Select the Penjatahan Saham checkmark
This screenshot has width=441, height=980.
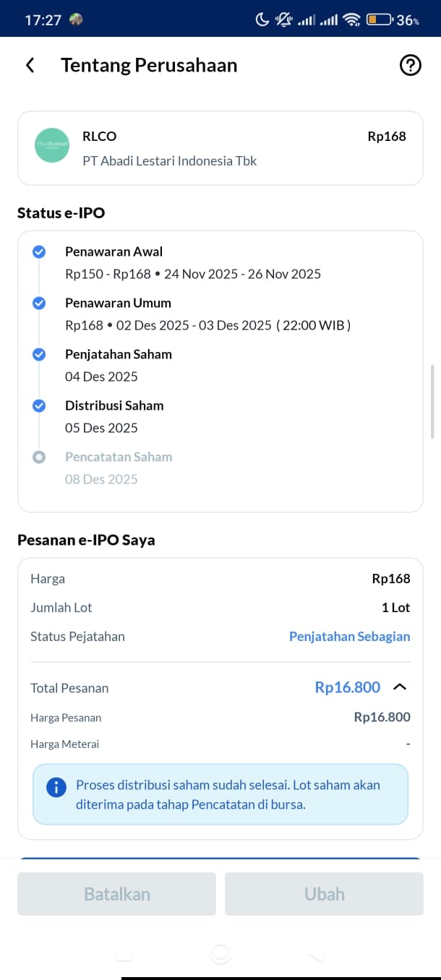coord(39,354)
